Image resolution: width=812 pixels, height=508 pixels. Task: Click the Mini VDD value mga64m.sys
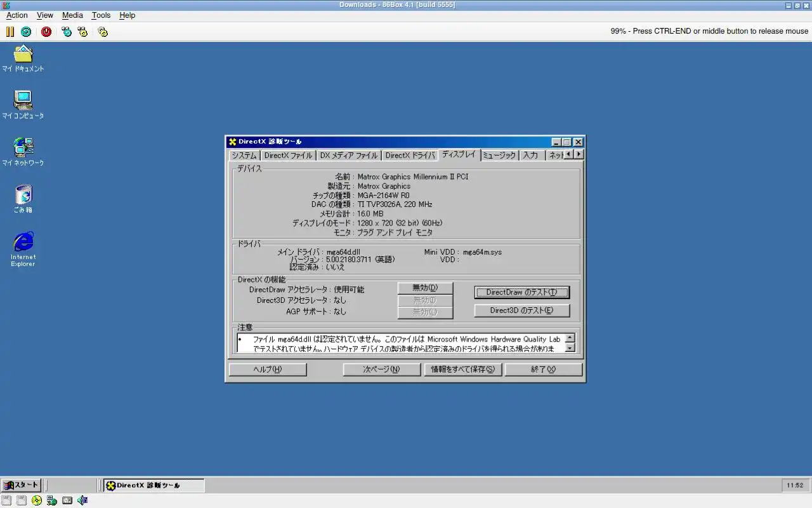[482, 252]
